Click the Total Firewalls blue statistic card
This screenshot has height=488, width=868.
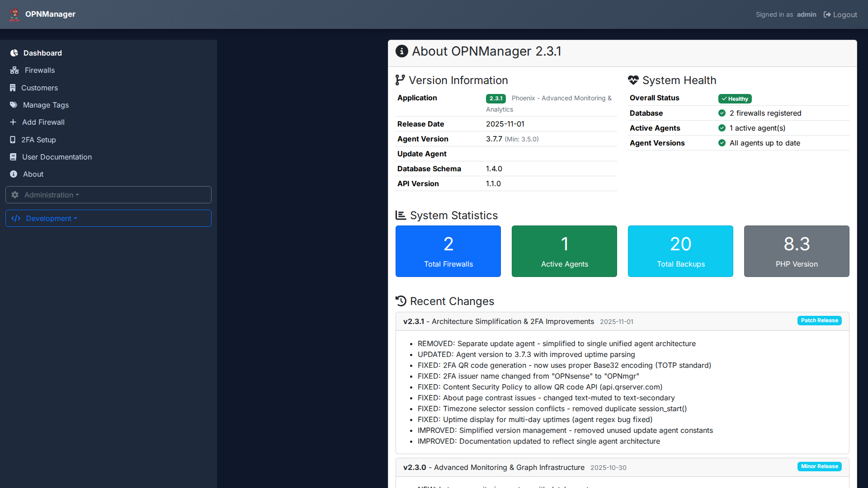[448, 251]
